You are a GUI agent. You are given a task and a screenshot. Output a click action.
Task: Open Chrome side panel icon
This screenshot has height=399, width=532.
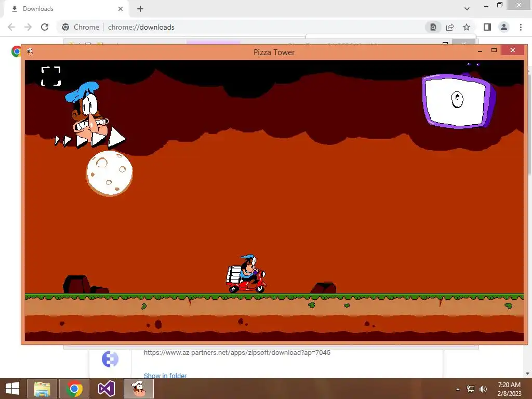tap(487, 27)
